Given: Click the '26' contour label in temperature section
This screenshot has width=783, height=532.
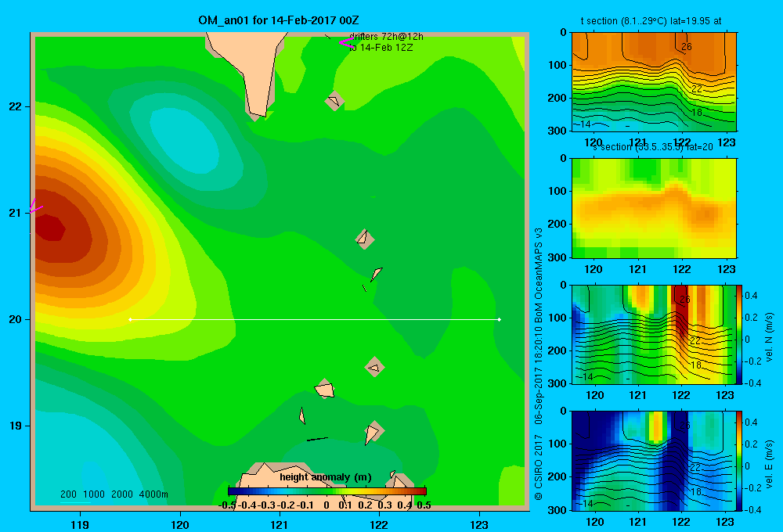Looking at the screenshot, I should tap(687, 47).
